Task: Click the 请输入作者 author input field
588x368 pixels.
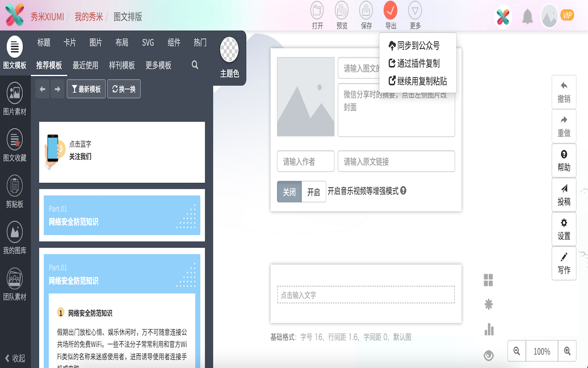Action: click(x=305, y=161)
